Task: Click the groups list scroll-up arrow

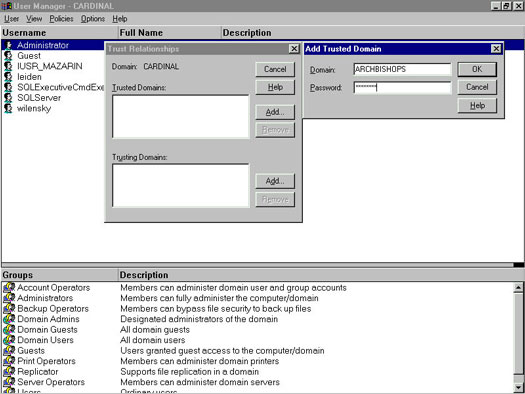Action: [518, 287]
